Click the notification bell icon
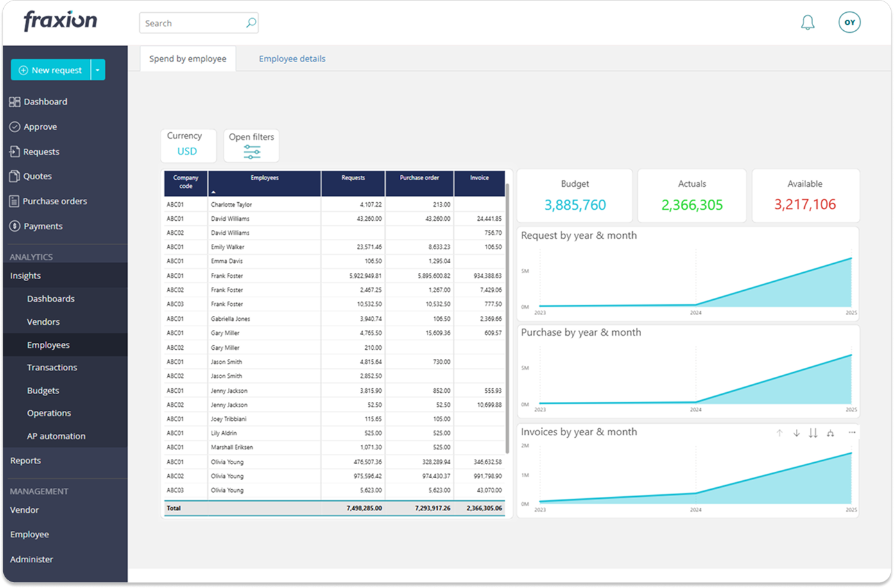Screen dimensions: 894x588 [807, 22]
